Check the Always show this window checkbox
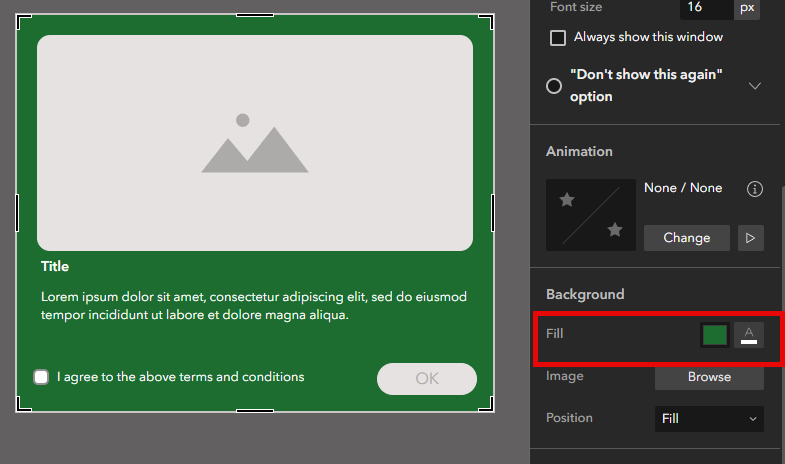 tap(558, 38)
